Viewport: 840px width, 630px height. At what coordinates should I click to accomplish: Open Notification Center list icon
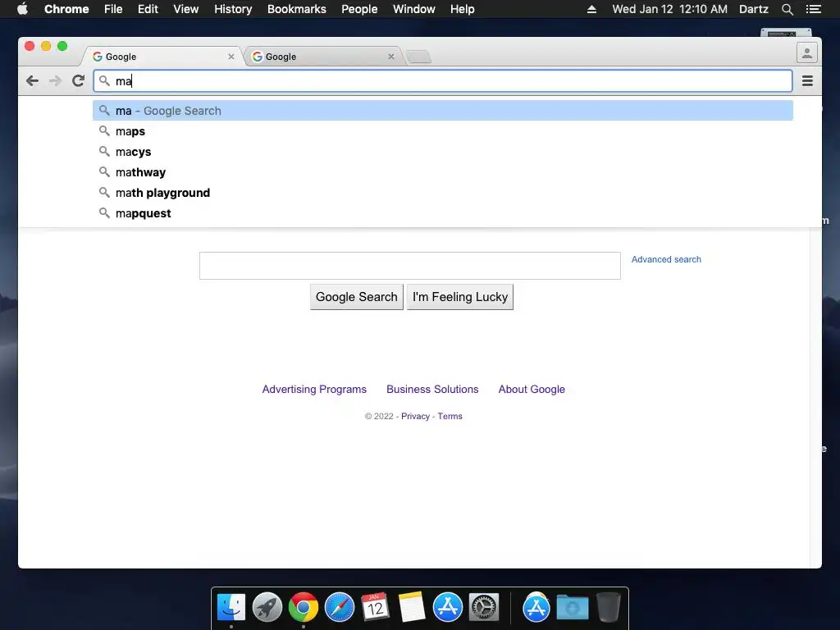(813, 9)
